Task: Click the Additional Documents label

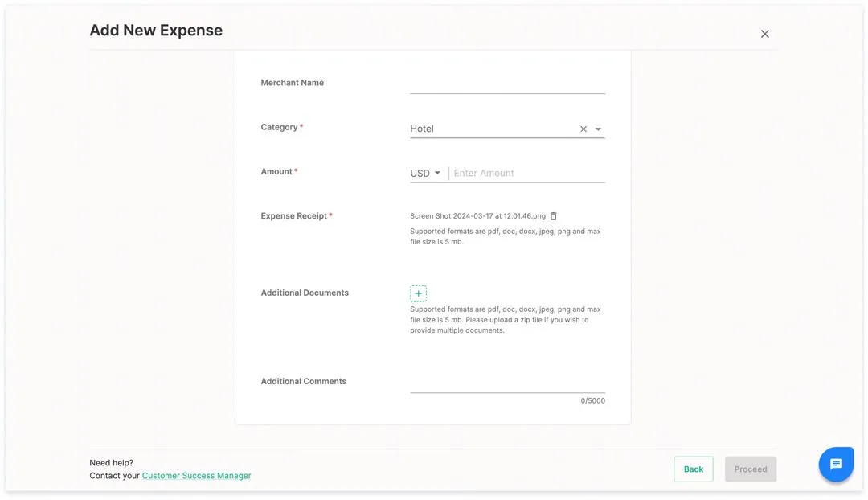Action: [305, 293]
